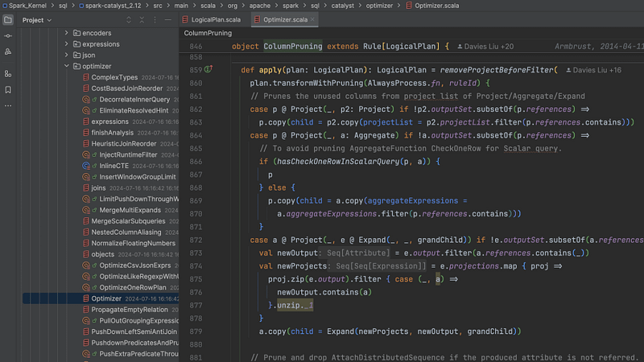Open InsertWindowGroupLimit file
This screenshot has height=362, width=644.
tap(138, 177)
